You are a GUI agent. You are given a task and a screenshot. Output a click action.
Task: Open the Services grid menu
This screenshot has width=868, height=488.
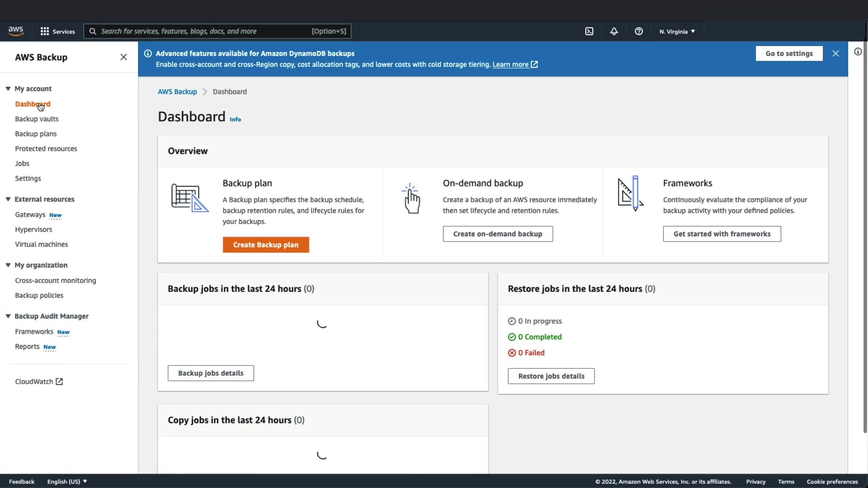pos(57,31)
